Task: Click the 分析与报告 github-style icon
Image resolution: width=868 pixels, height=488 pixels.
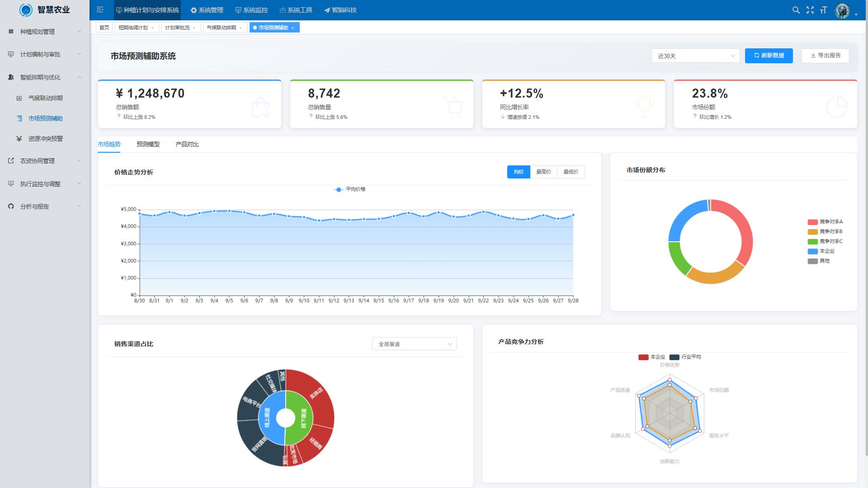Action: click(11, 206)
